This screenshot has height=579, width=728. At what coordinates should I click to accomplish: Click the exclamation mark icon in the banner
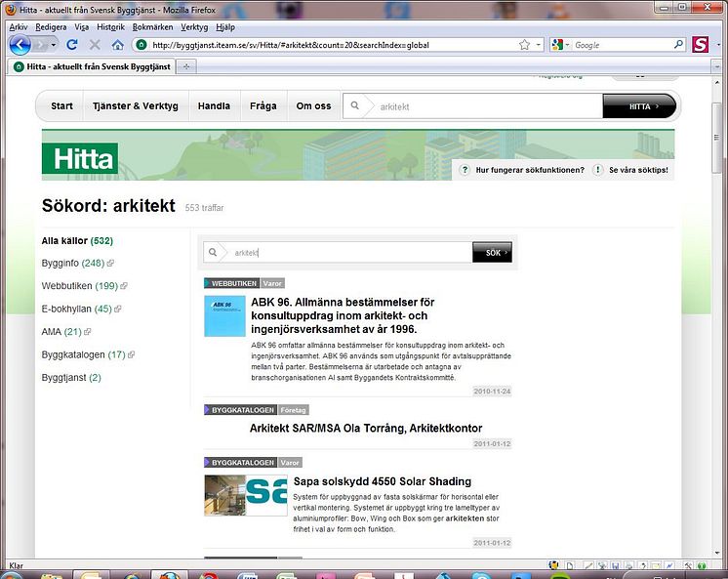click(597, 170)
